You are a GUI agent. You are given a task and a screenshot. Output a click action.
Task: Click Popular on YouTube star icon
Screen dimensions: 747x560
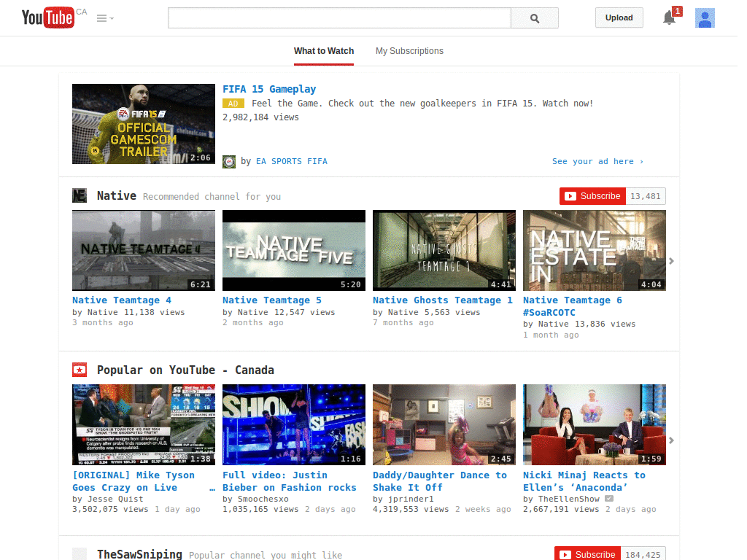tap(80, 370)
